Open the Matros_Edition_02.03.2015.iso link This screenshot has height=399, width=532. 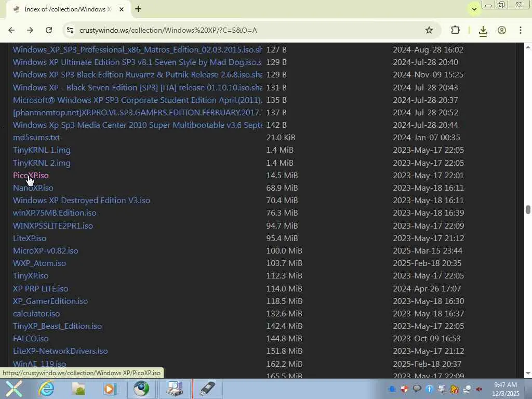(137, 50)
